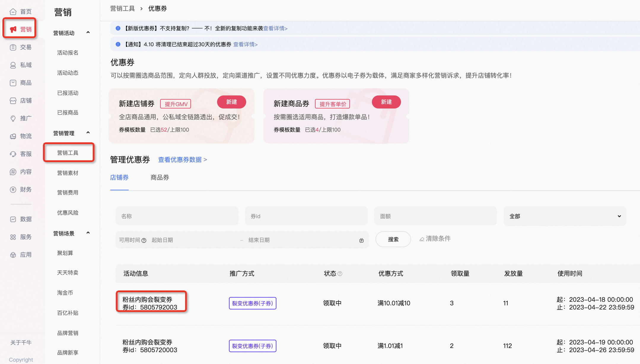Open the 首页 home icon
This screenshot has width=640, height=364.
point(13,12)
